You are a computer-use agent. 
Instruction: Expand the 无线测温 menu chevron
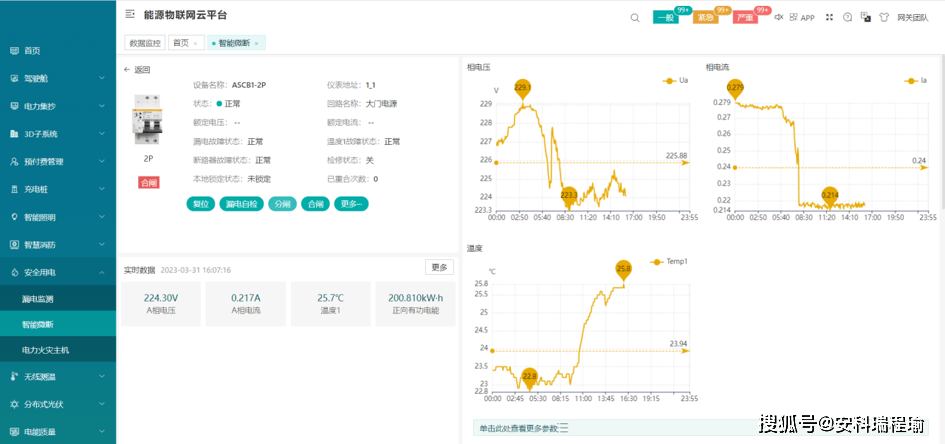pos(101,377)
